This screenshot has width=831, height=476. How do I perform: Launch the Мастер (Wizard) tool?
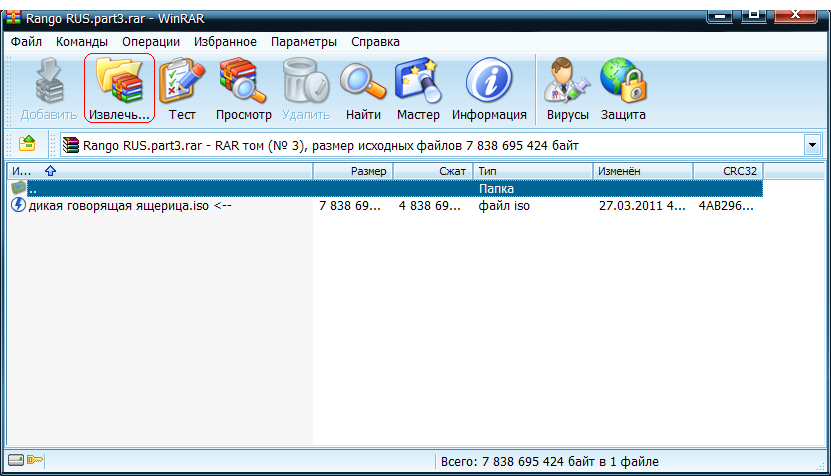point(418,82)
